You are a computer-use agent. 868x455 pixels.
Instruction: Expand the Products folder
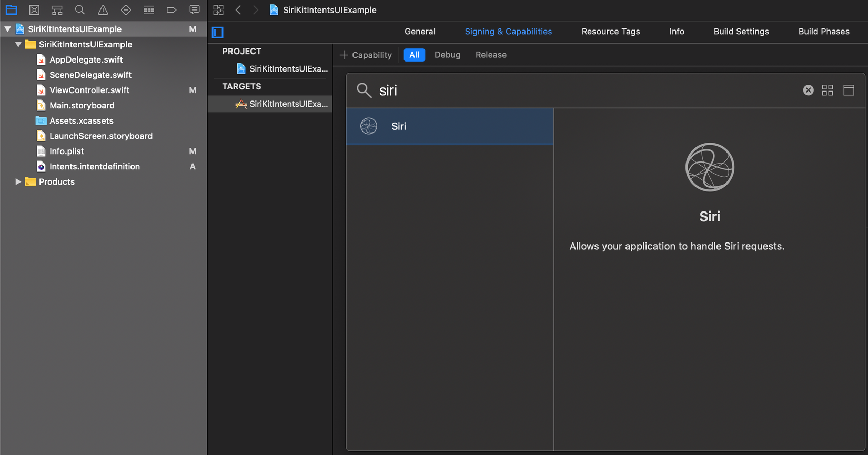pyautogui.click(x=18, y=182)
